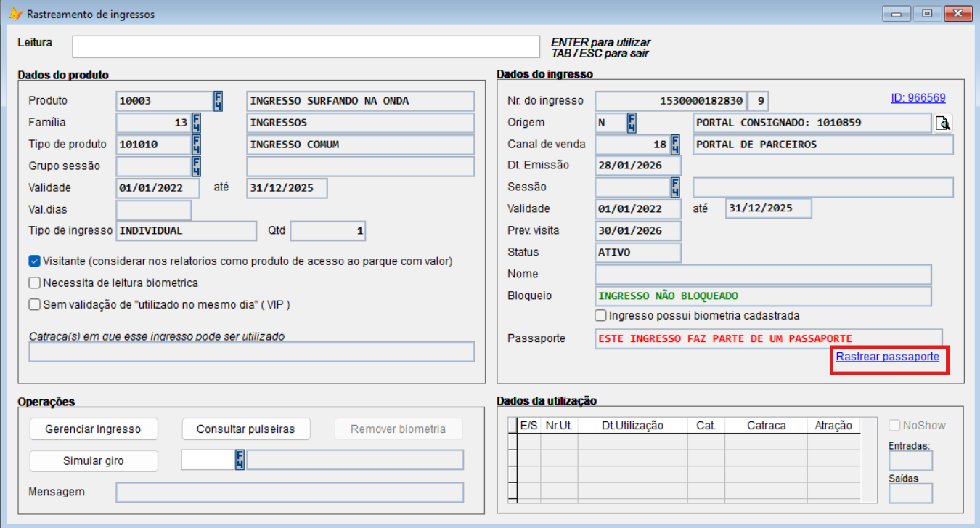Open F4 lookup for Grupo sessão
This screenshot has width=980, height=528.
tap(196, 166)
